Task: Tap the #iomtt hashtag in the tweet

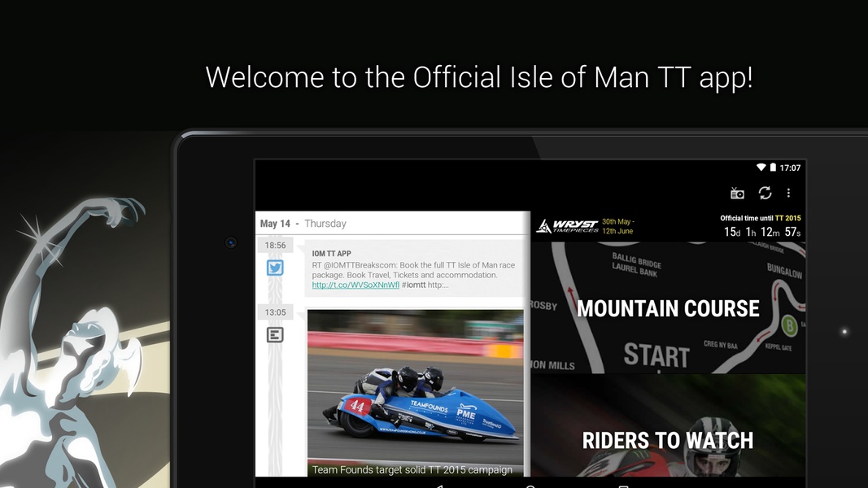Action: [x=413, y=285]
